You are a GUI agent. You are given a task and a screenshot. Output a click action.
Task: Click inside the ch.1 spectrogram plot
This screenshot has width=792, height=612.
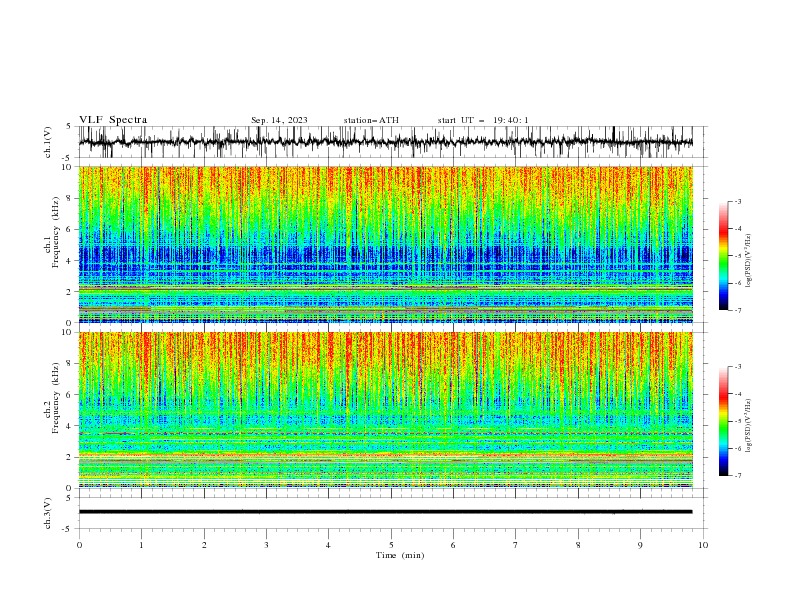click(x=386, y=244)
